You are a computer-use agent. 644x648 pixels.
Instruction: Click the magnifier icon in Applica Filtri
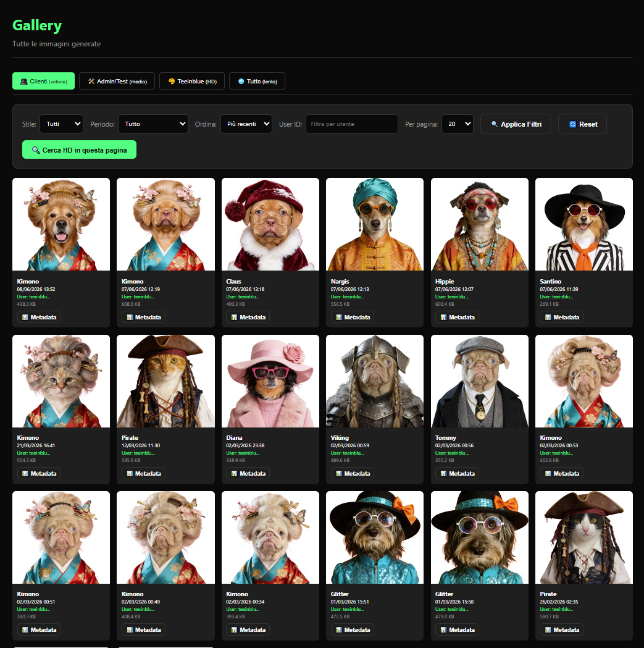pos(495,124)
